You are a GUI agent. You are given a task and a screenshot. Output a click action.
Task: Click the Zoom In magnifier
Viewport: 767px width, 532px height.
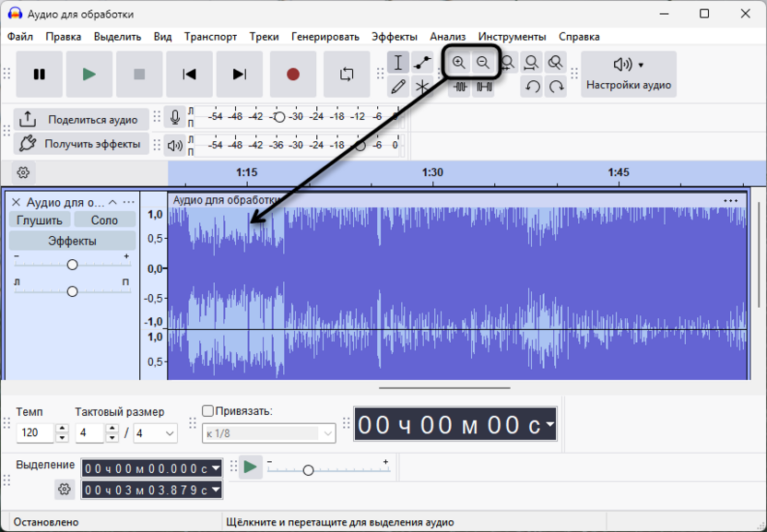[460, 62]
